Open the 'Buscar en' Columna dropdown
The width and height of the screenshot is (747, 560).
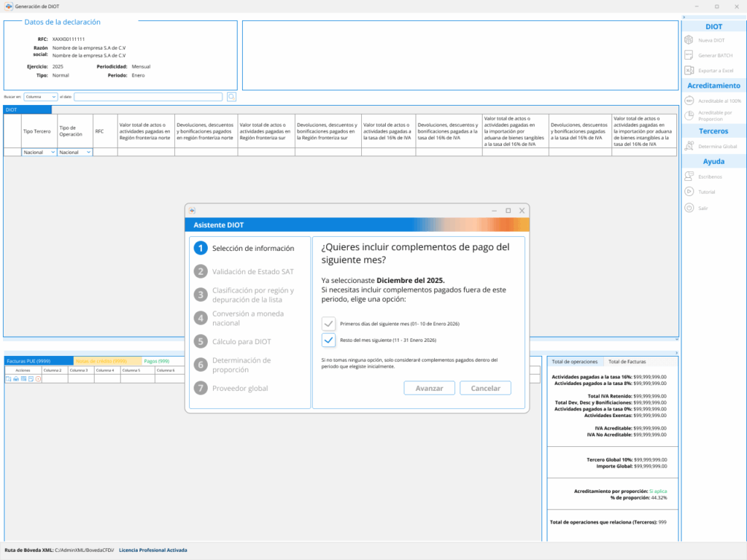tap(40, 96)
